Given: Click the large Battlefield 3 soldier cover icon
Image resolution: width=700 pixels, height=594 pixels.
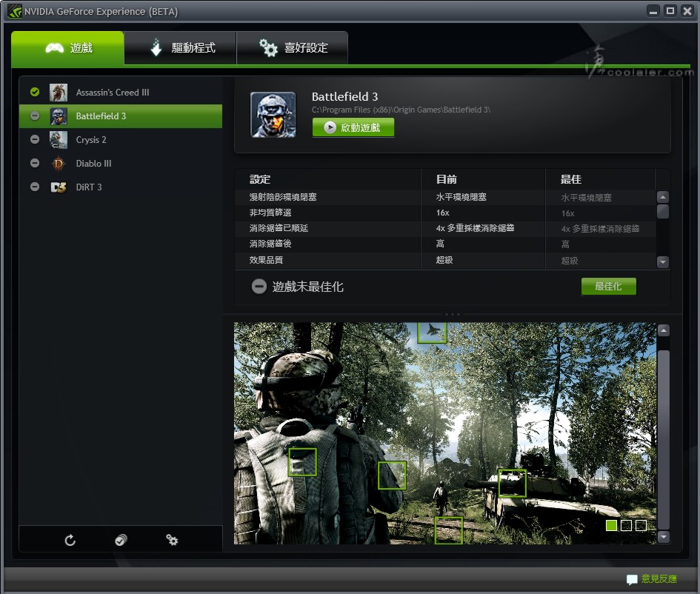Looking at the screenshot, I should click(273, 115).
